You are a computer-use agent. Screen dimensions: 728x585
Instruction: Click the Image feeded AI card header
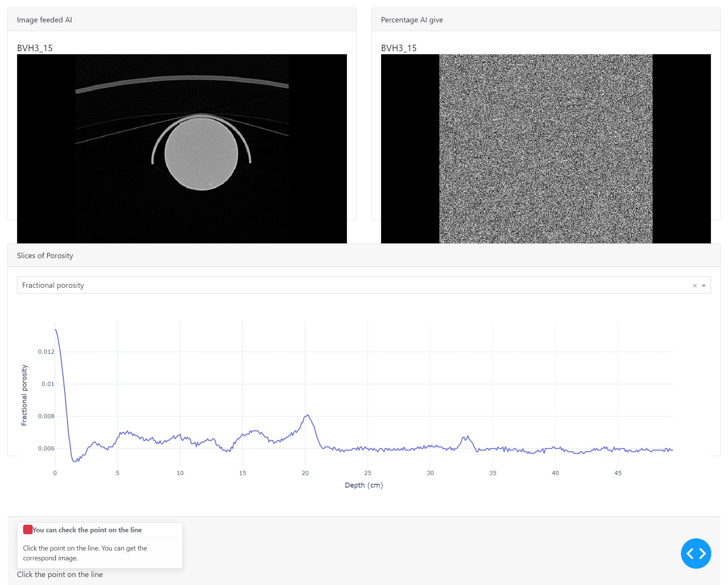[x=44, y=20]
